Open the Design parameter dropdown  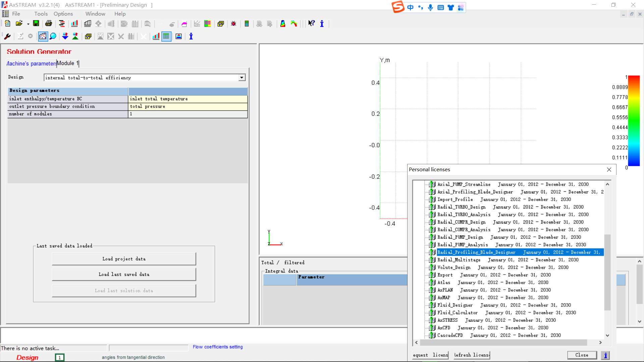click(241, 77)
